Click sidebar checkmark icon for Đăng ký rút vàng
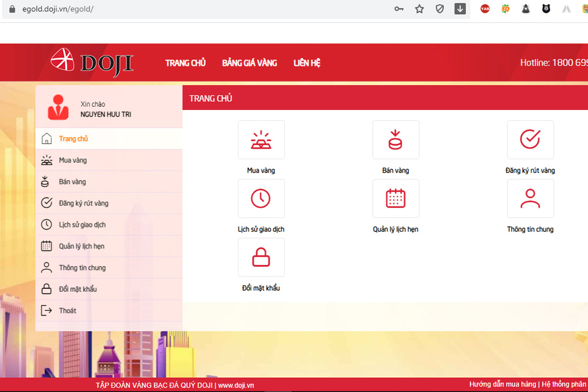Image resolution: width=588 pixels, height=392 pixels. [x=46, y=203]
